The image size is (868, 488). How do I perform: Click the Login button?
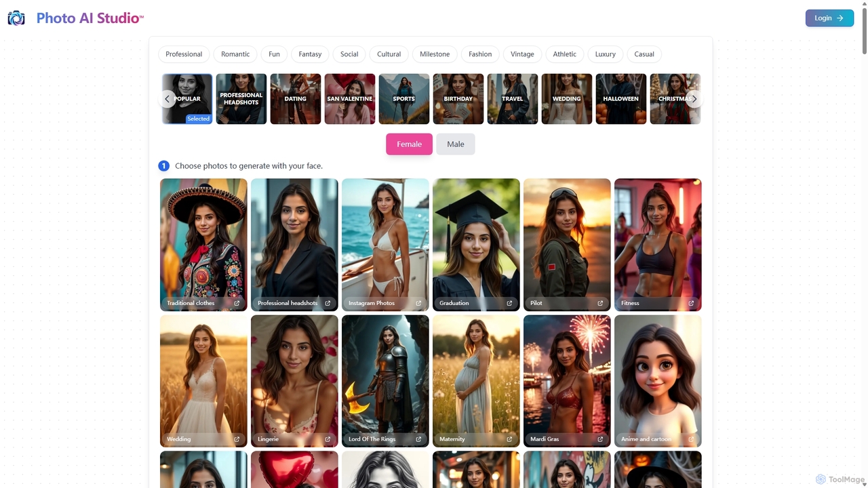point(829,18)
